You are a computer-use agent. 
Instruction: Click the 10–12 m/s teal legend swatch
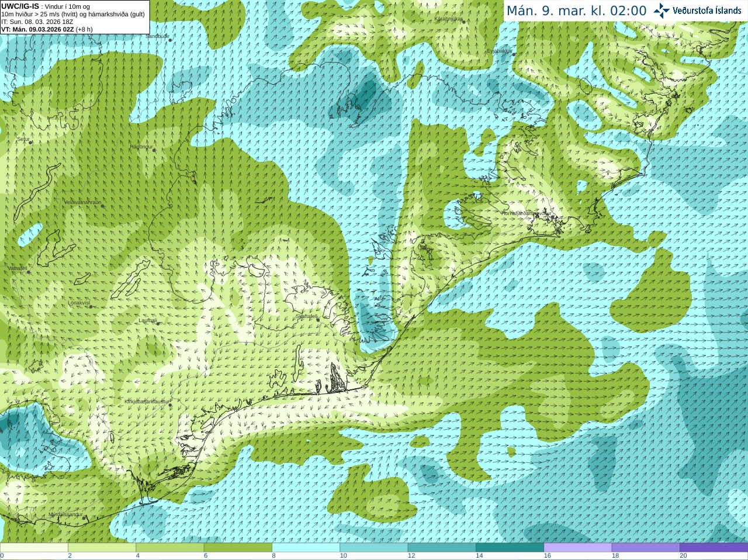[x=374, y=548]
